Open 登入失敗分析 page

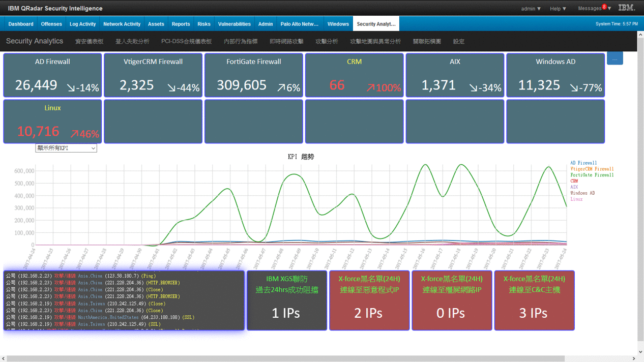coord(132,41)
